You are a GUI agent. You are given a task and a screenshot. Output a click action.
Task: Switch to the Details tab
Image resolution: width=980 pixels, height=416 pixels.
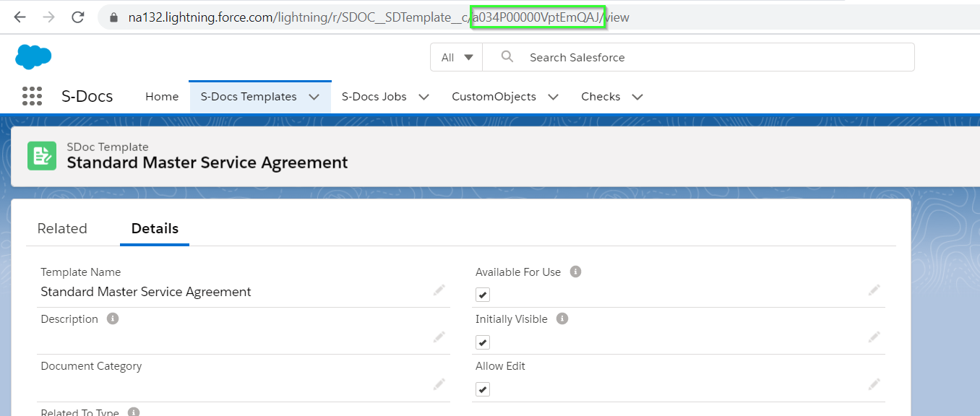pos(155,228)
